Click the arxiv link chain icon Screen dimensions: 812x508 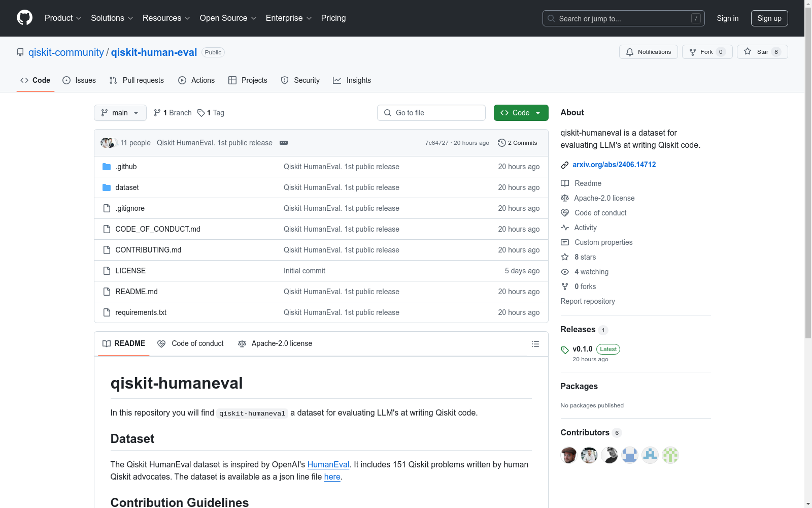click(x=565, y=165)
